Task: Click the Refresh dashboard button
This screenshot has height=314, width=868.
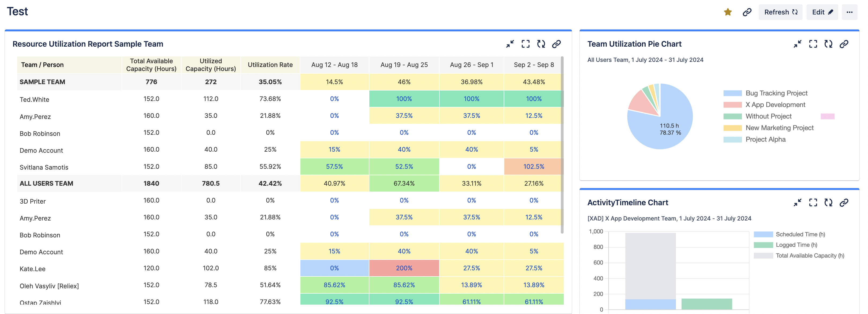Action: click(780, 12)
